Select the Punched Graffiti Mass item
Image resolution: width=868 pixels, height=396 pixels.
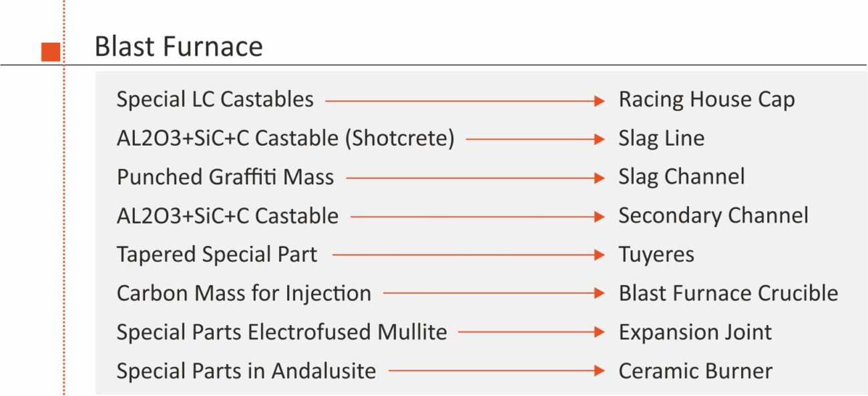(x=225, y=177)
